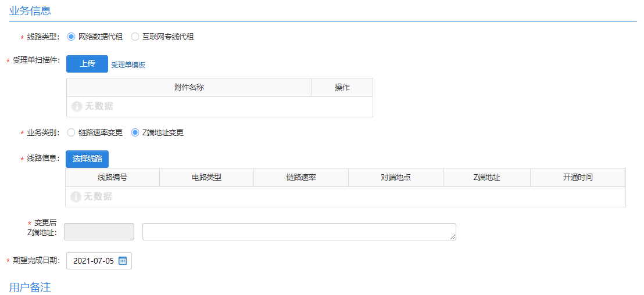This screenshot has height=295, width=644.
Task: Click the 期望完成日期 date input 2021-07-05
Action: (99, 261)
